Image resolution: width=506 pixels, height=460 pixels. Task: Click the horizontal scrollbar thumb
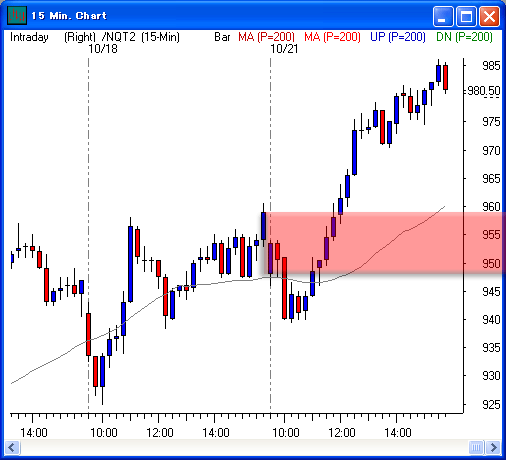[x=476, y=447]
